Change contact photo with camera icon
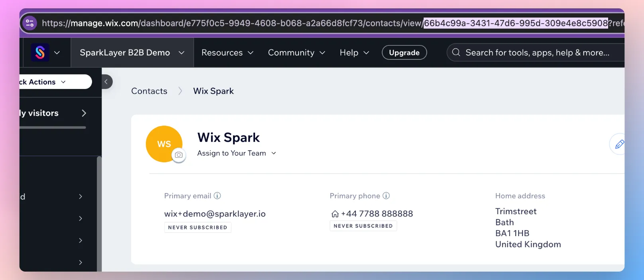The height and width of the screenshot is (280, 644). coord(179,155)
